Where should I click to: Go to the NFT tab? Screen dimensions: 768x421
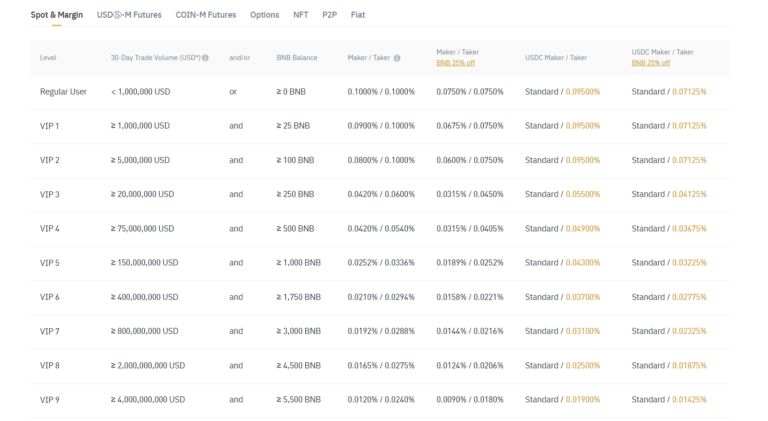click(301, 15)
